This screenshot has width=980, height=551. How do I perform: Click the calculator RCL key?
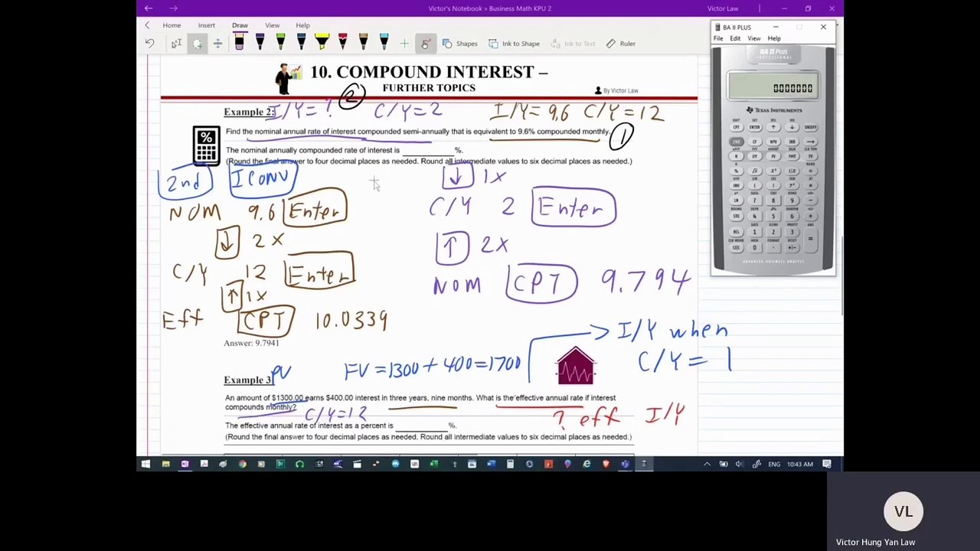736,232
